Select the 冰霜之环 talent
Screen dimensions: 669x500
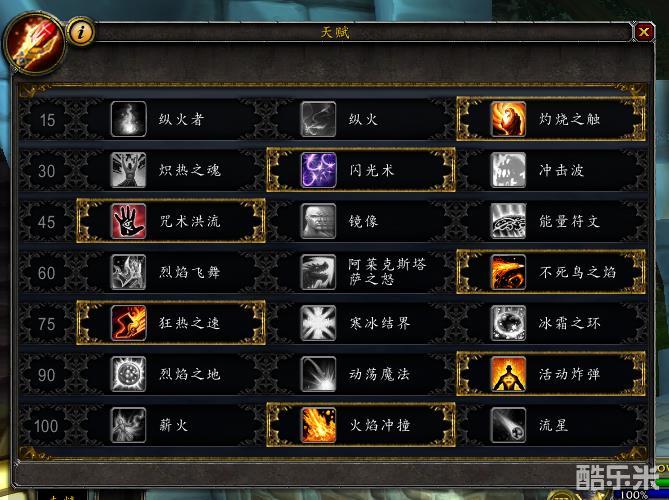(x=551, y=323)
